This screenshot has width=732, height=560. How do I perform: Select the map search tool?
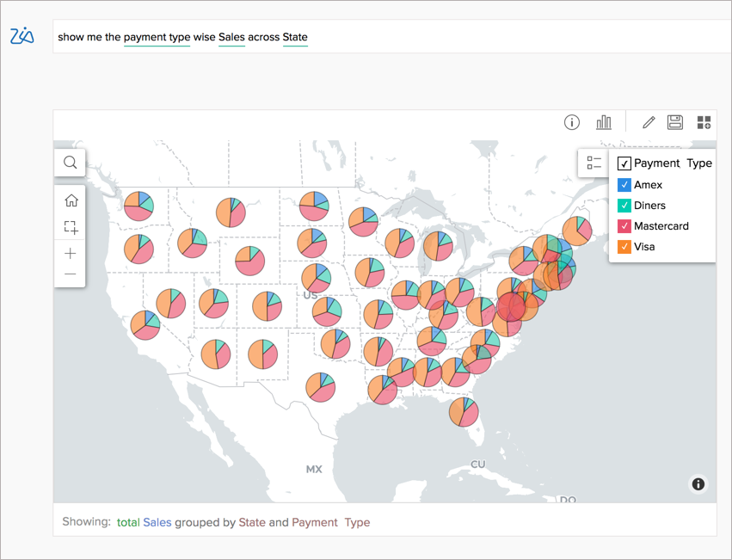pyautogui.click(x=70, y=162)
